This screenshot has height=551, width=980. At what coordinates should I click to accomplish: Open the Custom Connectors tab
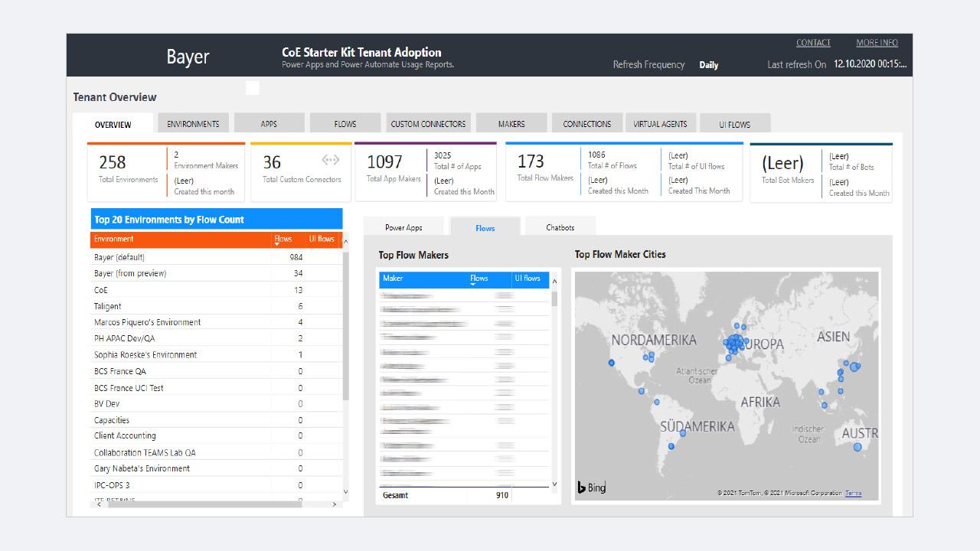(428, 123)
